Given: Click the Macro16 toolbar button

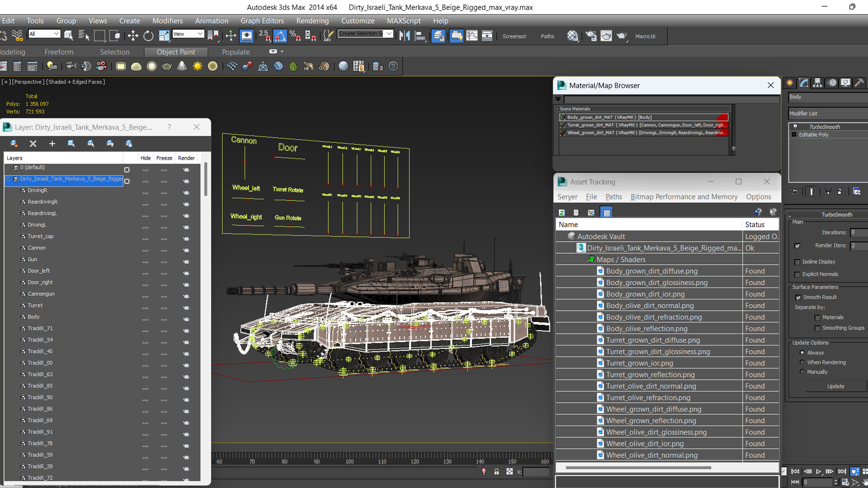Looking at the screenshot, I should pyautogui.click(x=645, y=36).
